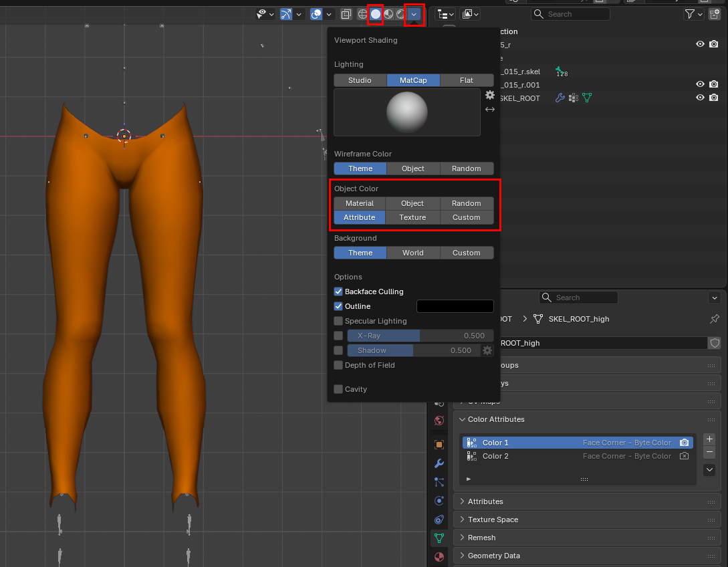Set Lighting to Studio
The image size is (728, 567).
click(x=360, y=80)
